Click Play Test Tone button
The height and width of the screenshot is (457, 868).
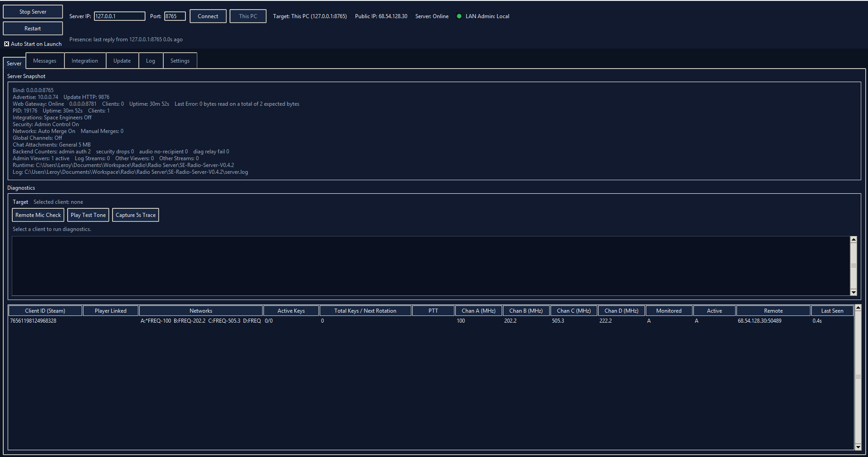(88, 215)
